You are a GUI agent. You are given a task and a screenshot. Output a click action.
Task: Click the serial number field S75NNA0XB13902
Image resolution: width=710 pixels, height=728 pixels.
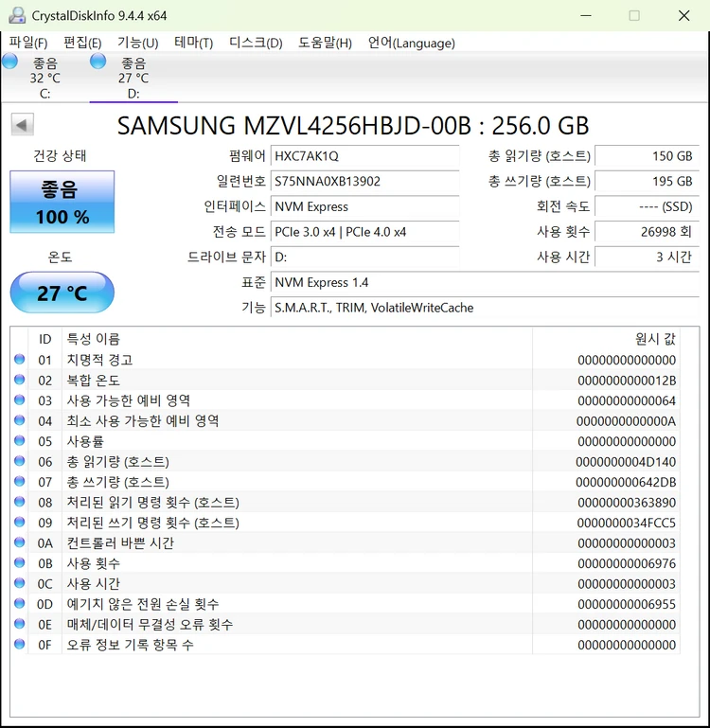[365, 181]
